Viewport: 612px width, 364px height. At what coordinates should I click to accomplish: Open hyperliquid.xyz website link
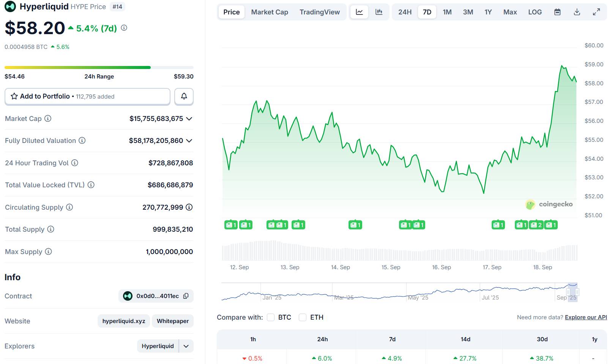click(124, 321)
